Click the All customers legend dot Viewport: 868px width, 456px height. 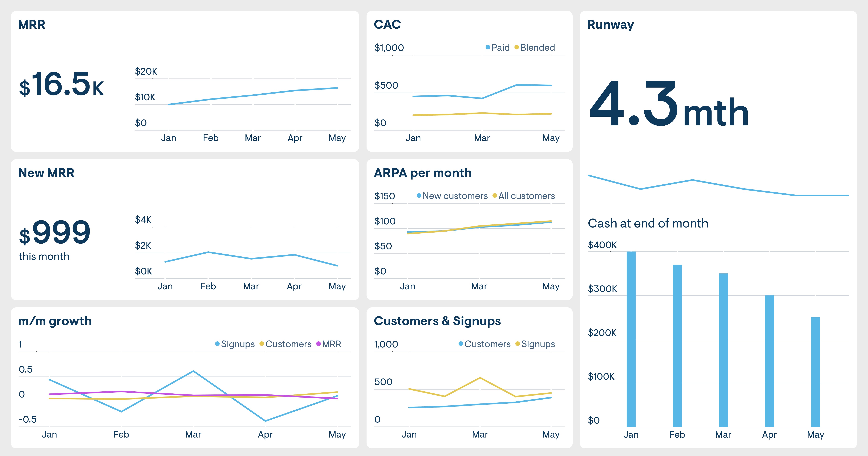495,196
